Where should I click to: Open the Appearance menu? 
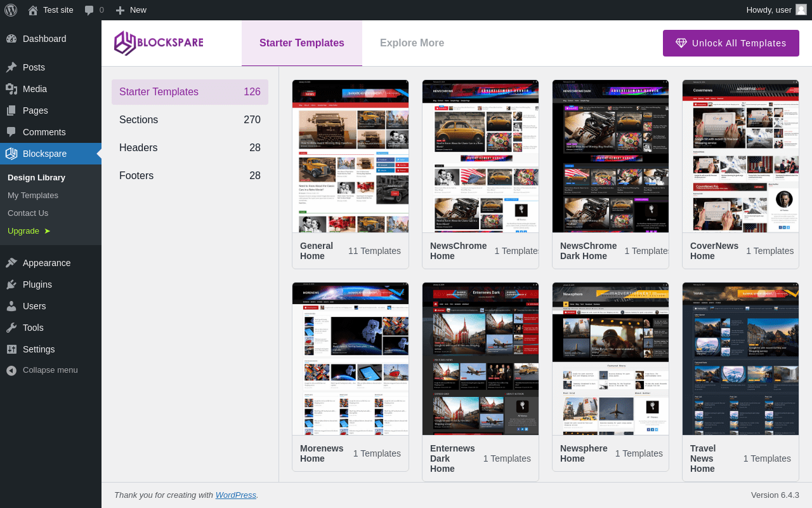[x=46, y=263]
